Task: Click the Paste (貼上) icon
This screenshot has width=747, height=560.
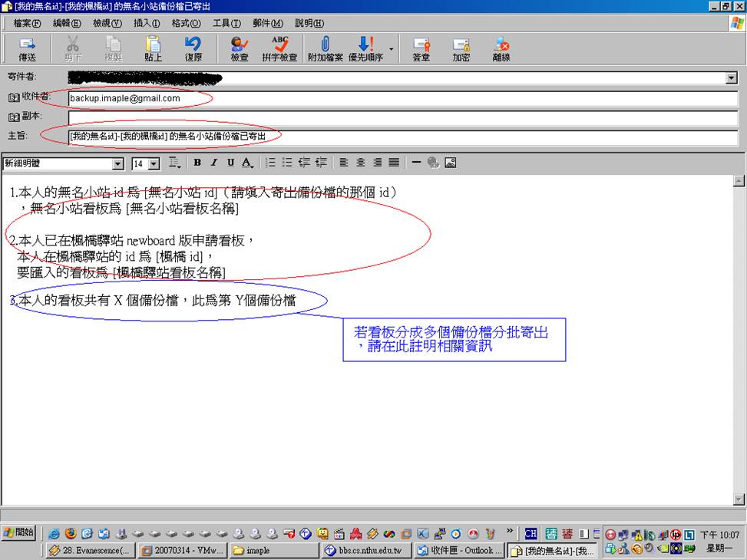Action: coord(154,49)
